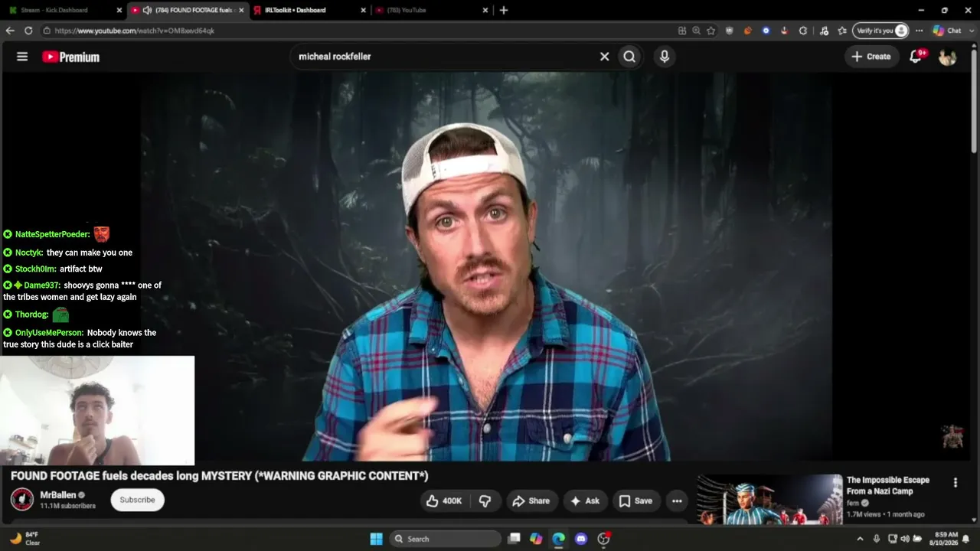Click the video title FOUND FOOTAGE text

tap(219, 476)
